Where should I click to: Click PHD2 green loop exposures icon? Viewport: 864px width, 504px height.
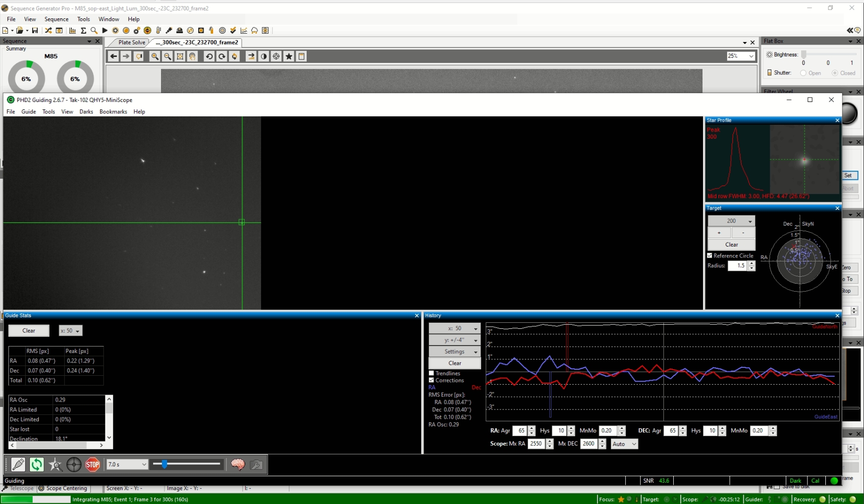[37, 464]
